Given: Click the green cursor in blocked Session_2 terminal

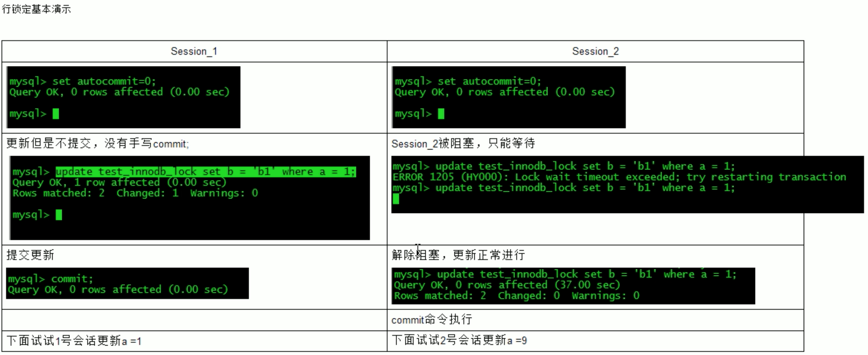Looking at the screenshot, I should [x=396, y=199].
